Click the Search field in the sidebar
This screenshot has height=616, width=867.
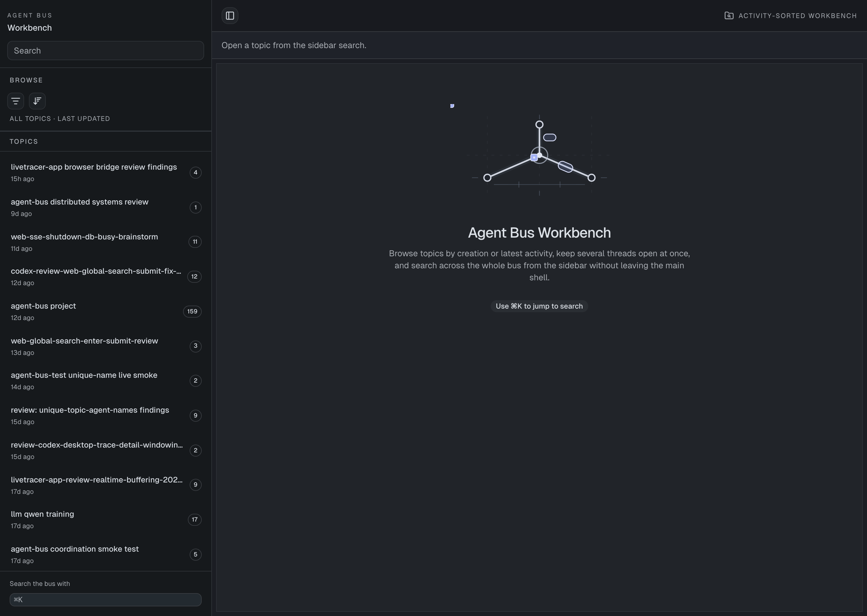105,51
